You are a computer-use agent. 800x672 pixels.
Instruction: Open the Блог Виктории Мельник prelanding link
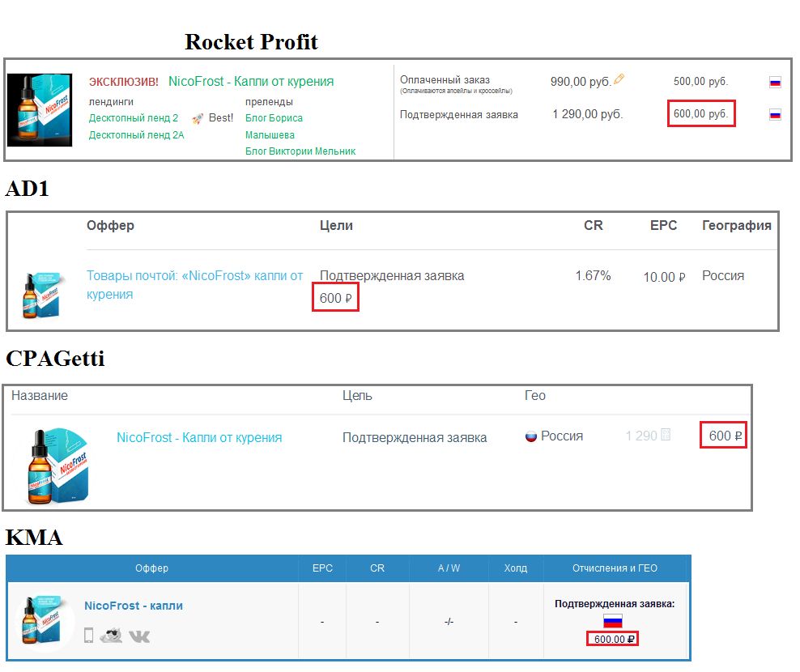tap(300, 151)
